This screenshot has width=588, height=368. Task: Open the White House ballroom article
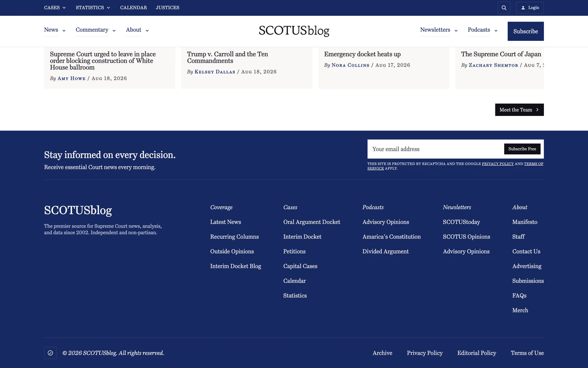103,61
